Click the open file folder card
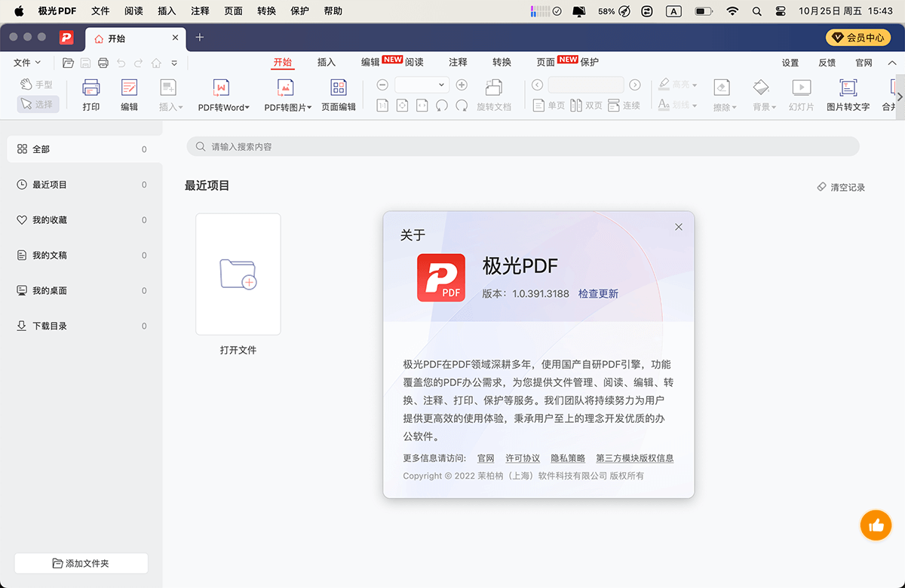 (238, 274)
